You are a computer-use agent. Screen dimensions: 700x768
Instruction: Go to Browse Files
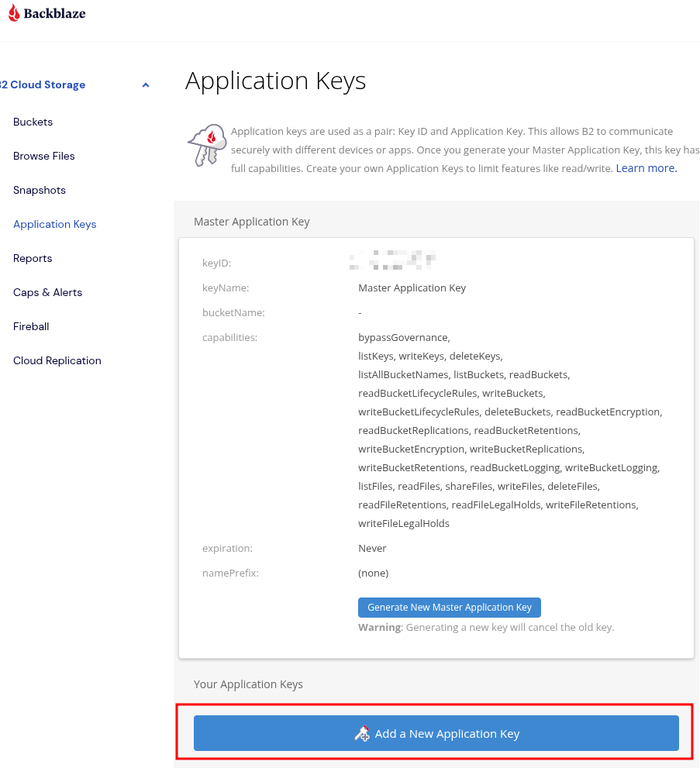pos(44,157)
